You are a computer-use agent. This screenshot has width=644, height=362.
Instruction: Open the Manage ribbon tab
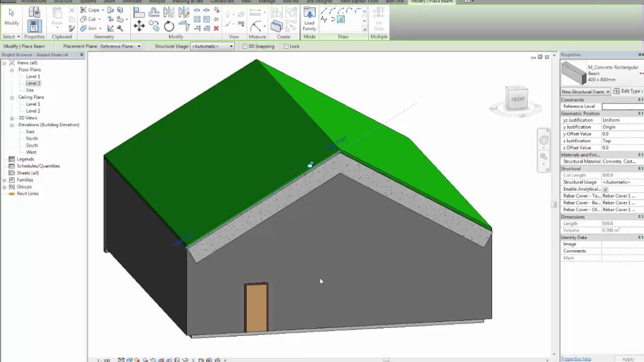[267, 2]
